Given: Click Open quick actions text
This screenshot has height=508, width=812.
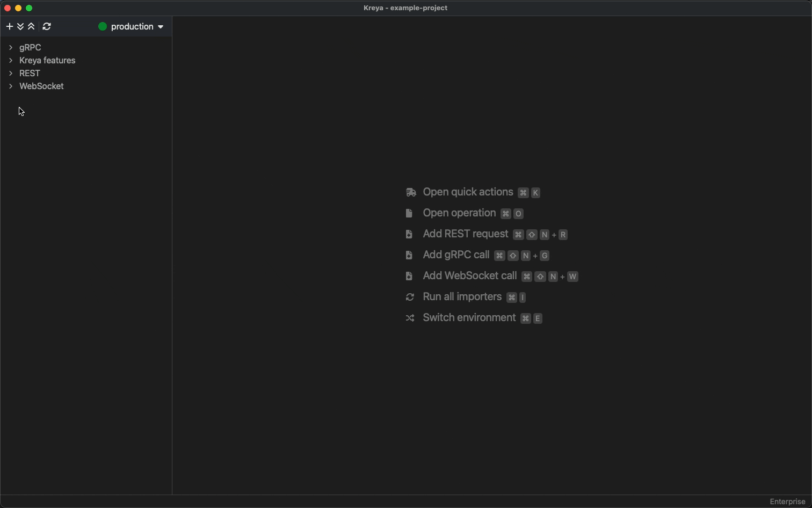Looking at the screenshot, I should click(x=468, y=192).
